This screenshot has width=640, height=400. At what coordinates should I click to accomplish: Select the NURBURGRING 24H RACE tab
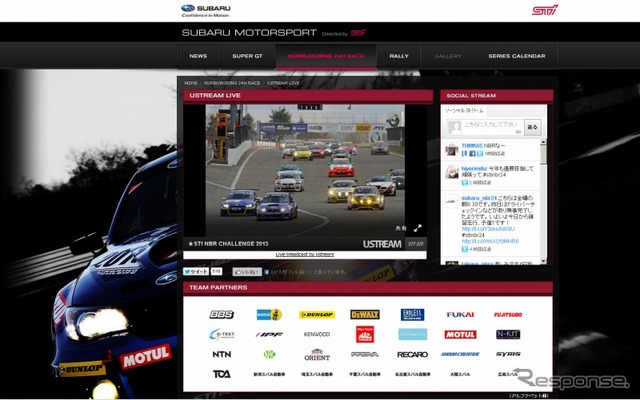326,56
